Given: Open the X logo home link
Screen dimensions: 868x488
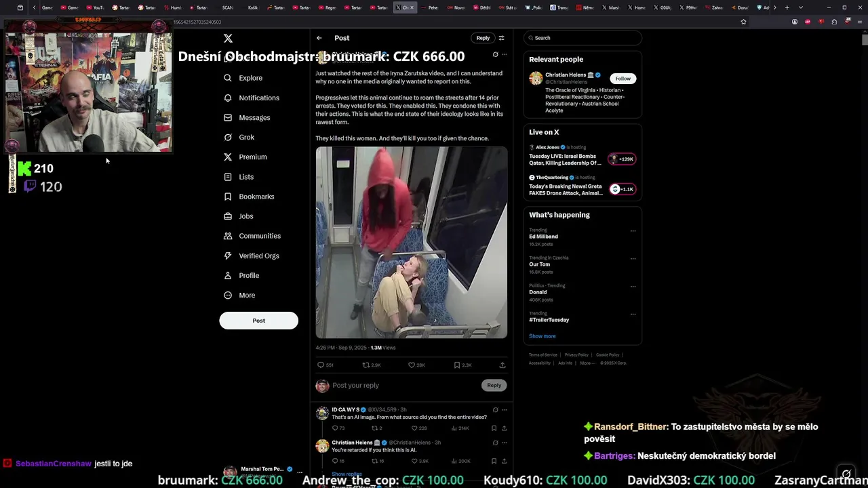Looking at the screenshot, I should pos(228,39).
